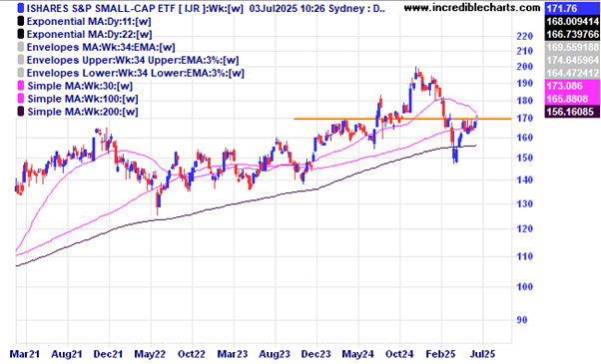Click the grey swatch for Envelopes Lower
The height and width of the screenshot is (364, 601).
tap(21, 73)
